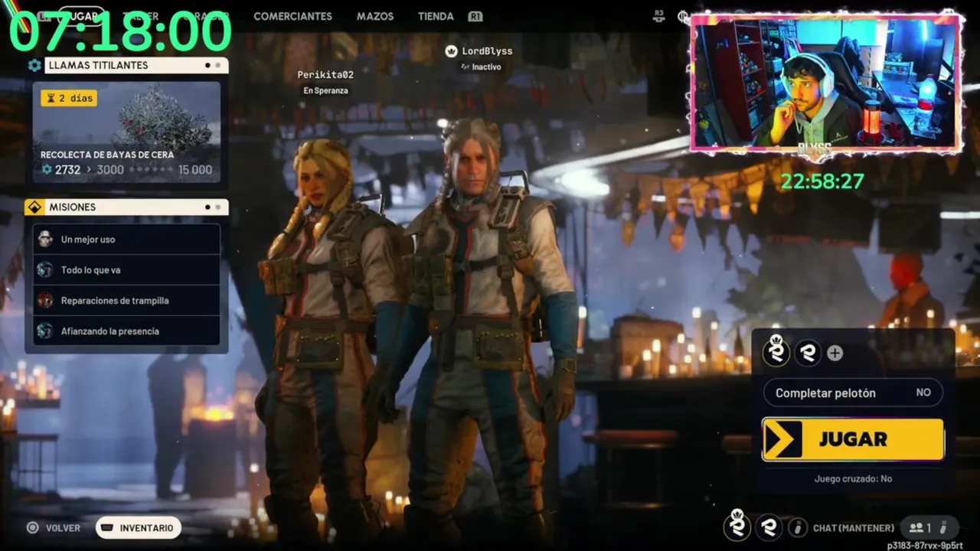This screenshot has height=551, width=980.
Task: Click the R1 bumper badge beside TIENDA
Action: pyautogui.click(x=475, y=16)
